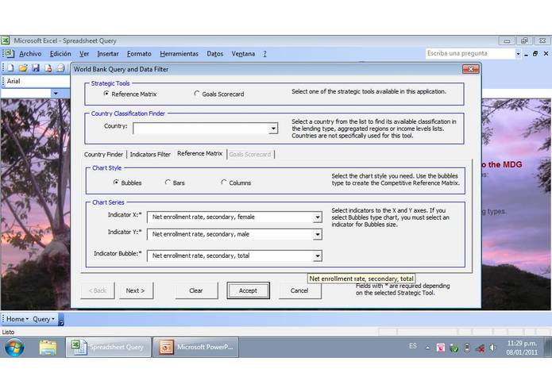Click the Indicator X field text
Viewport: 552px width, 392px height.
[x=203, y=217]
